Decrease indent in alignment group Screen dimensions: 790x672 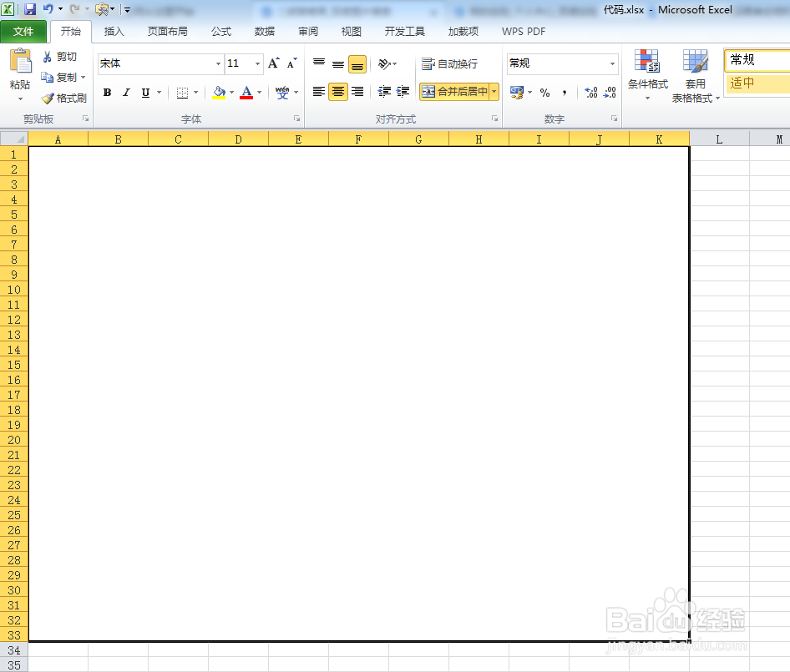point(384,92)
